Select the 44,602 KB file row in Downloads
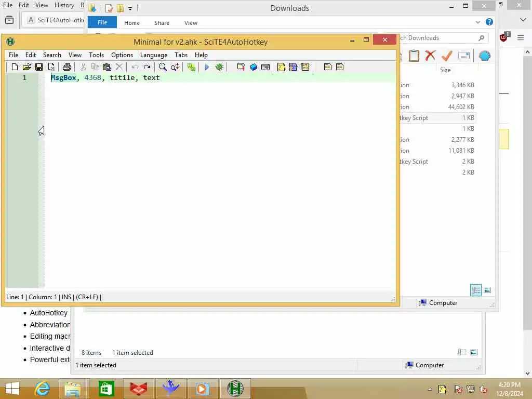The height and width of the screenshot is (399, 532). pos(437,107)
